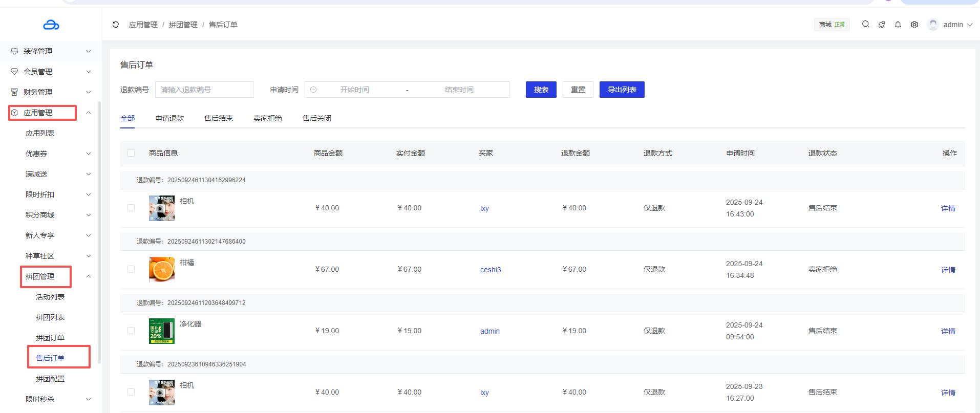Screen dimensions: 980x413
Task: Open buyer link ceshi3
Action: (490, 270)
